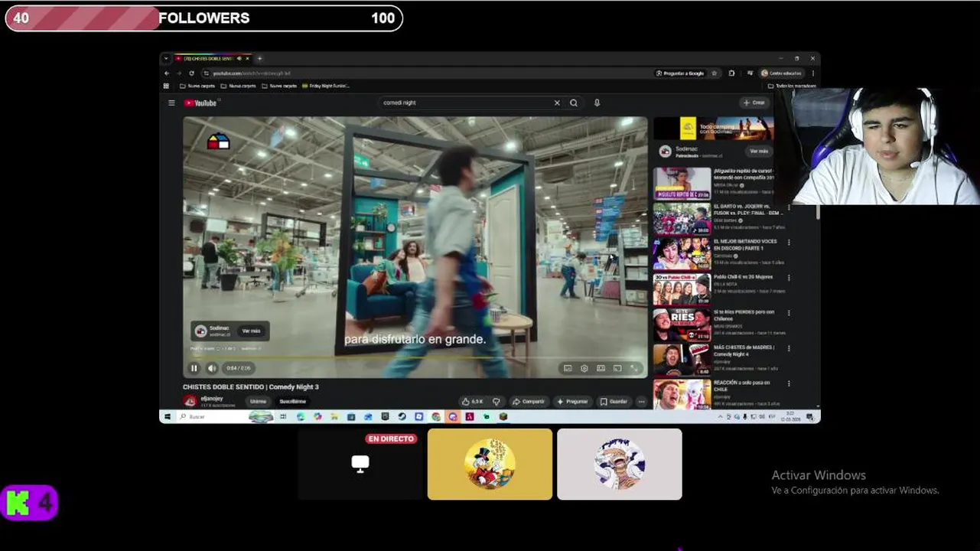
Task: Open the Sodimac camping banner ad
Action: click(x=714, y=128)
